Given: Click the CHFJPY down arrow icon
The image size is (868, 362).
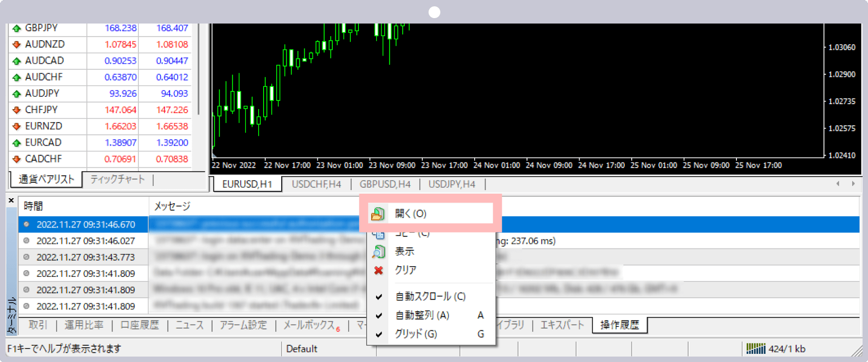Looking at the screenshot, I should coord(17,110).
